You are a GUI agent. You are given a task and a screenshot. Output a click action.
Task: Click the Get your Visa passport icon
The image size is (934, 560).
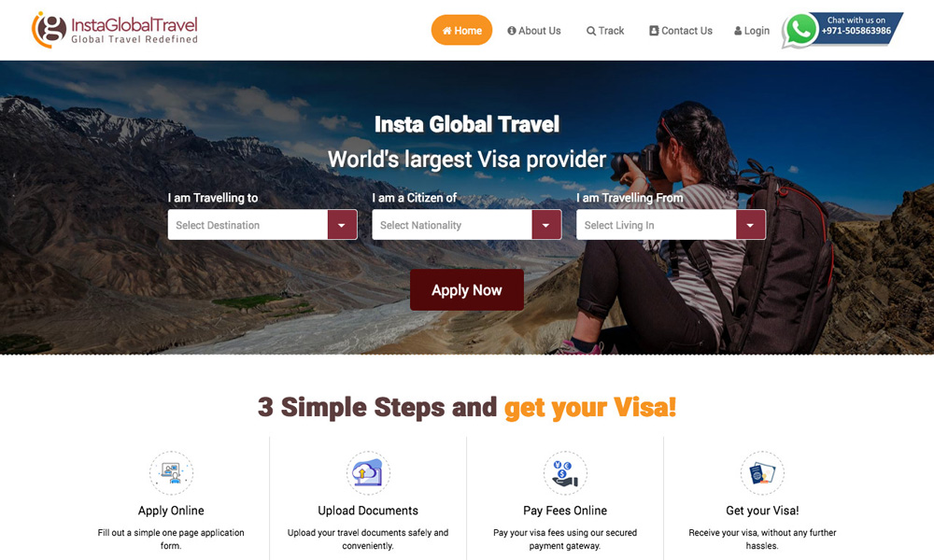coord(762,473)
